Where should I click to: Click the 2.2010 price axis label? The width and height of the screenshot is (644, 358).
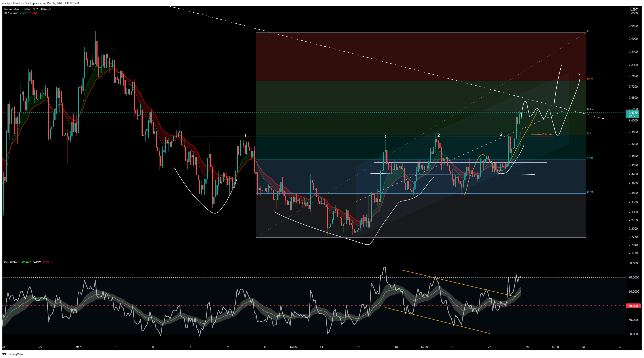(x=633, y=245)
